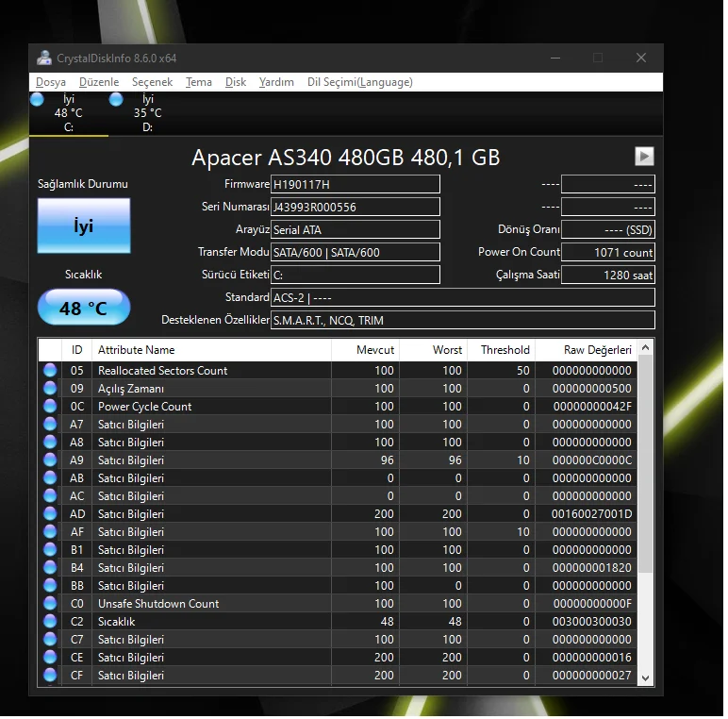Click the Mevcut column header
Image resolution: width=728 pixels, height=719 pixels.
(365, 350)
